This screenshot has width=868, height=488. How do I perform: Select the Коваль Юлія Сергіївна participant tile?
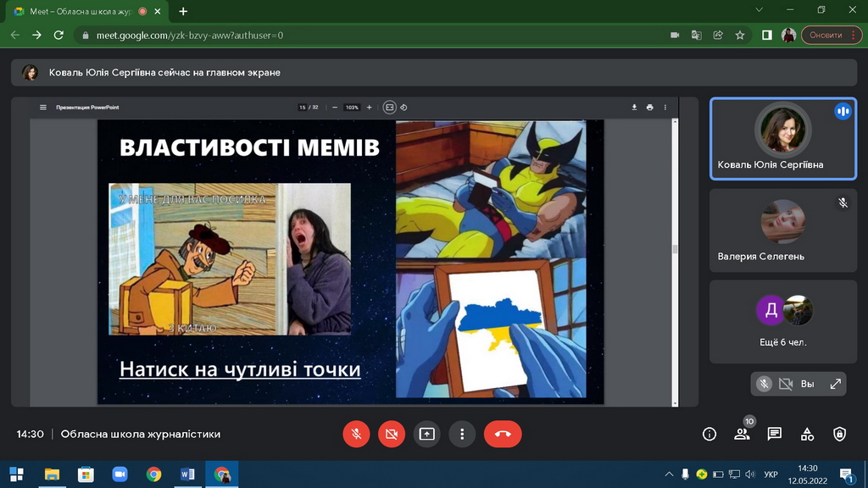(783, 139)
